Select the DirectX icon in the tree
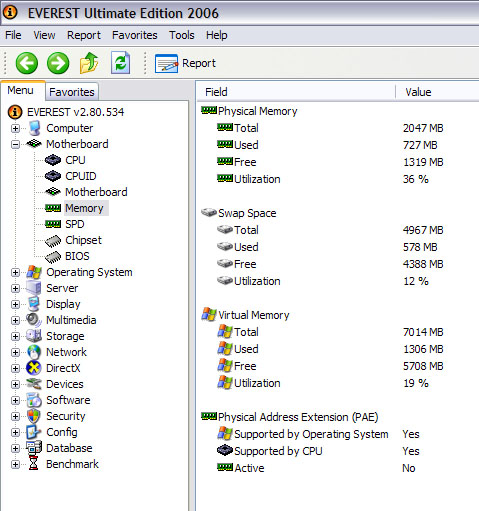The width and height of the screenshot is (479, 511). tap(34, 368)
